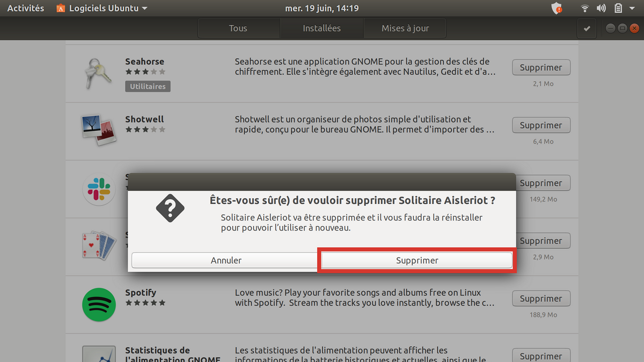This screenshot has height=362, width=644.
Task: Select the Utilitaires category tag under Seahorse
Action: coord(148,86)
